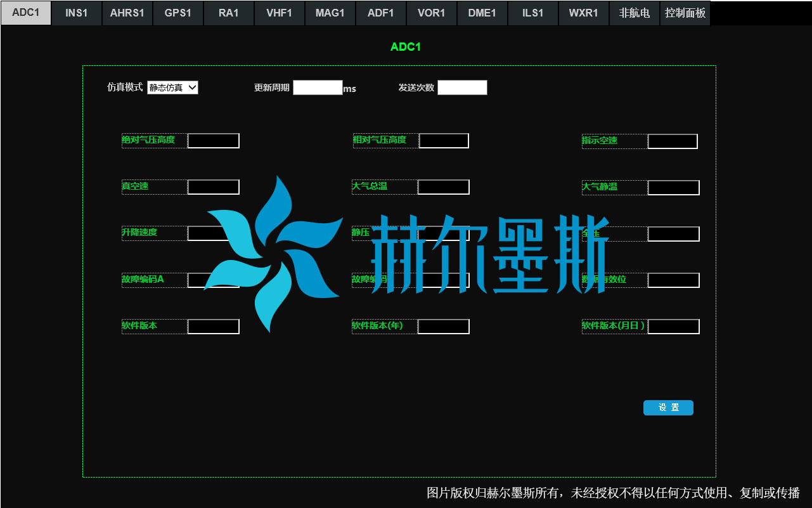Focus the 软件版本(年) input field
The image size is (812, 508).
click(x=444, y=327)
